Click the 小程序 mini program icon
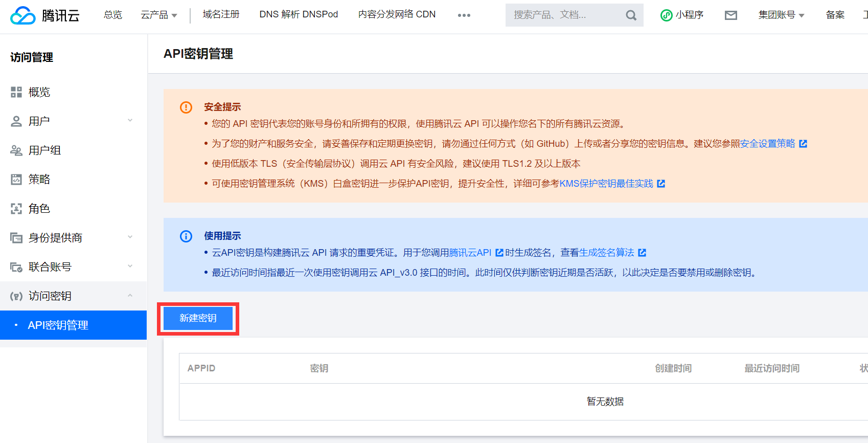 (x=667, y=15)
